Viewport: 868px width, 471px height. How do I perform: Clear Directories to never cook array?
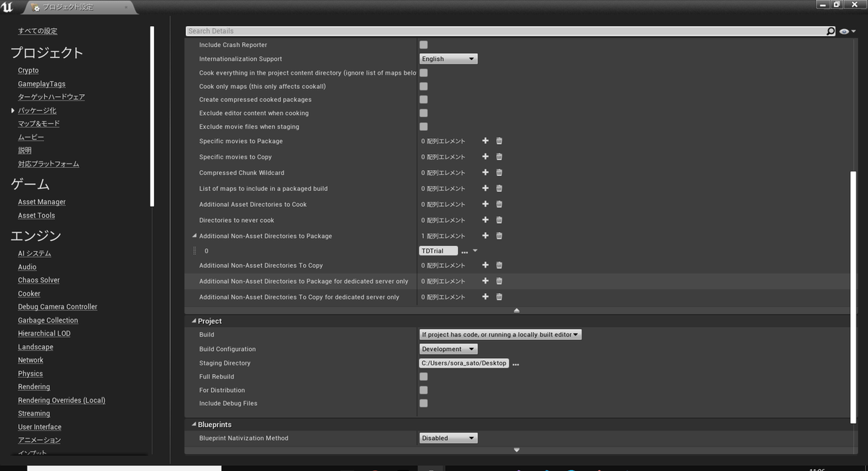[499, 220]
